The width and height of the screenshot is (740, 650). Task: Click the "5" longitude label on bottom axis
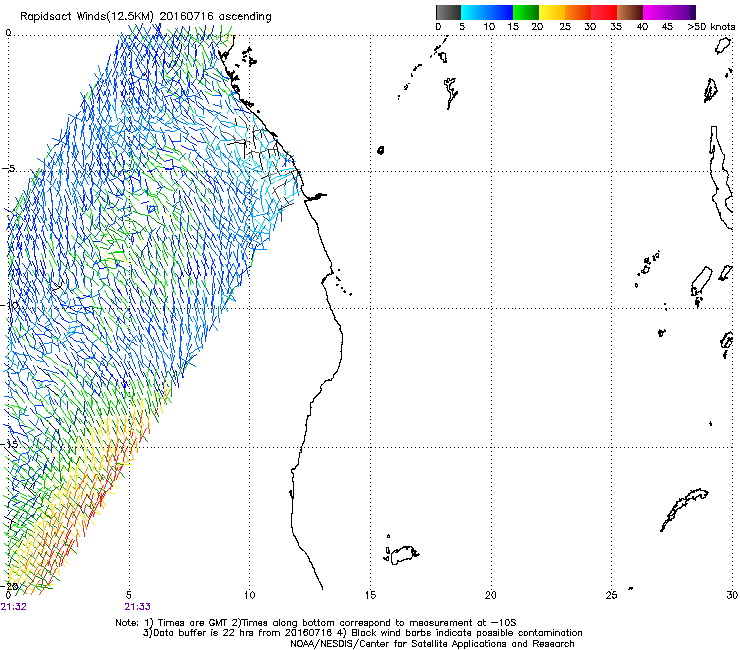(x=129, y=595)
